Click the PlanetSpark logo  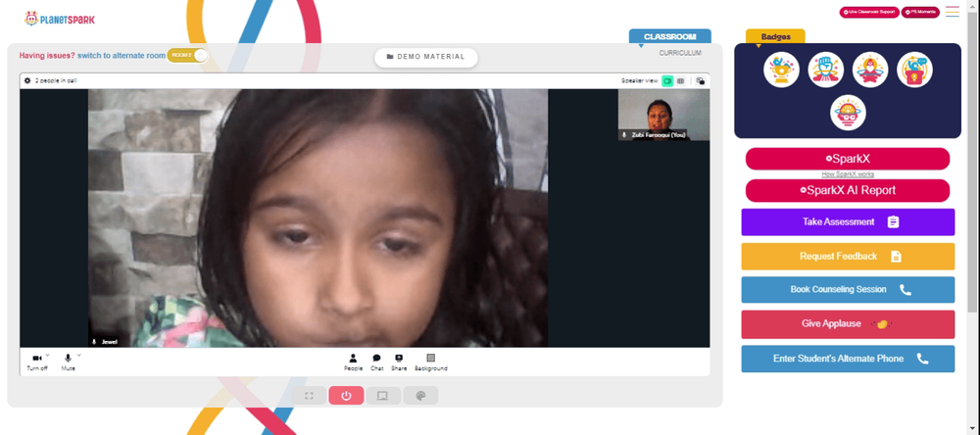60,19
